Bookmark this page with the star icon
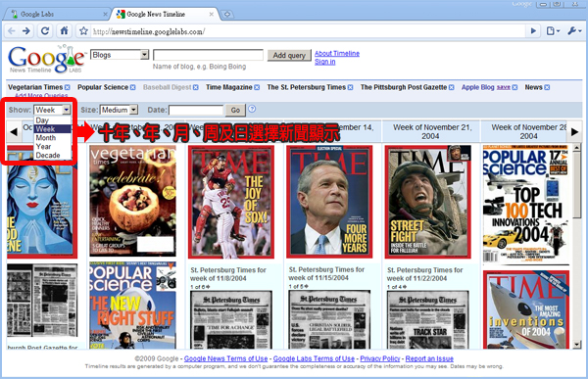The width and height of the screenshot is (588, 379). point(83,31)
